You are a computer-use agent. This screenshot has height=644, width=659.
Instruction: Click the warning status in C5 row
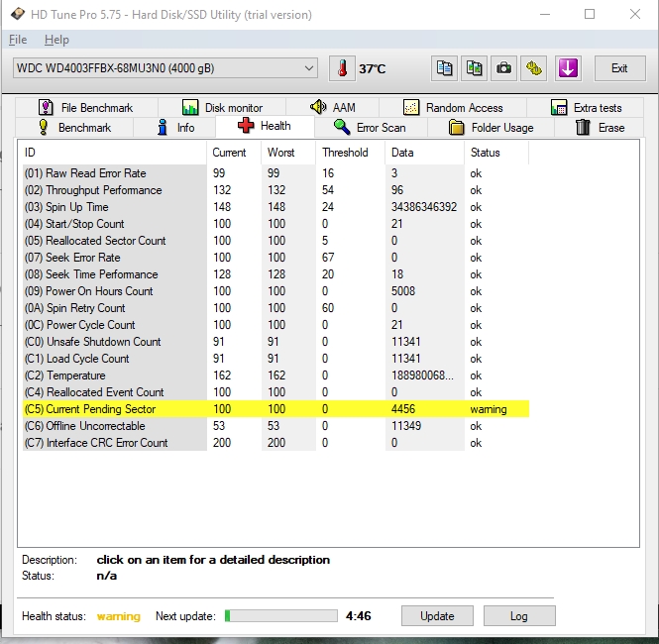click(489, 409)
